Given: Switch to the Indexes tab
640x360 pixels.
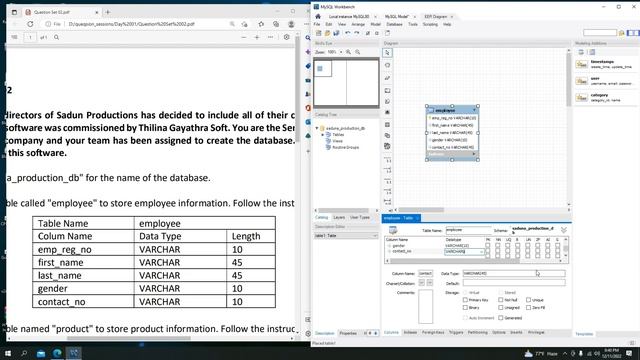Looking at the screenshot, I should pos(410,333).
